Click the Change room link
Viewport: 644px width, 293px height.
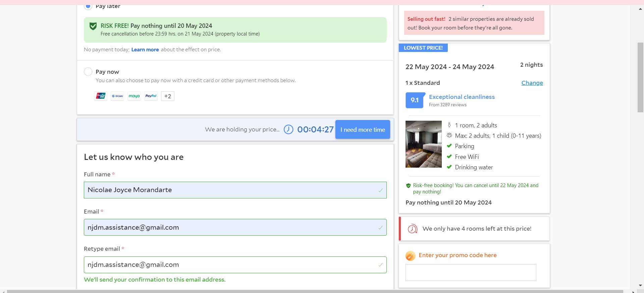(x=532, y=83)
